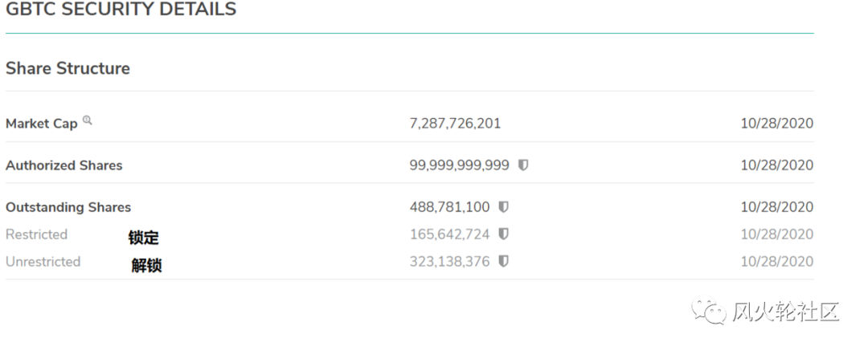Click the restricted shares value 165,642,724
This screenshot has height=350, width=868.
[x=449, y=234]
